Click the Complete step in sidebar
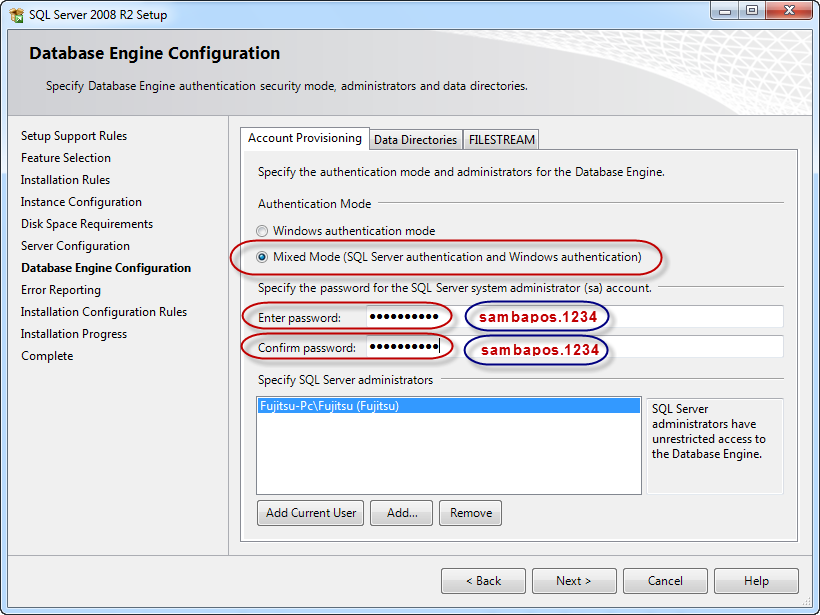Screen dimensions: 820x615 (x=47, y=356)
